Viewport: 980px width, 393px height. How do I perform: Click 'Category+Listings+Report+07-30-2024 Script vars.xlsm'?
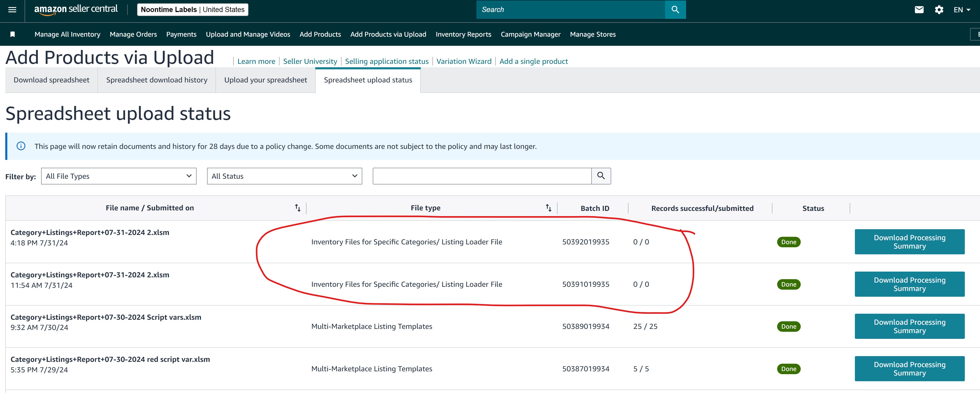(x=106, y=317)
